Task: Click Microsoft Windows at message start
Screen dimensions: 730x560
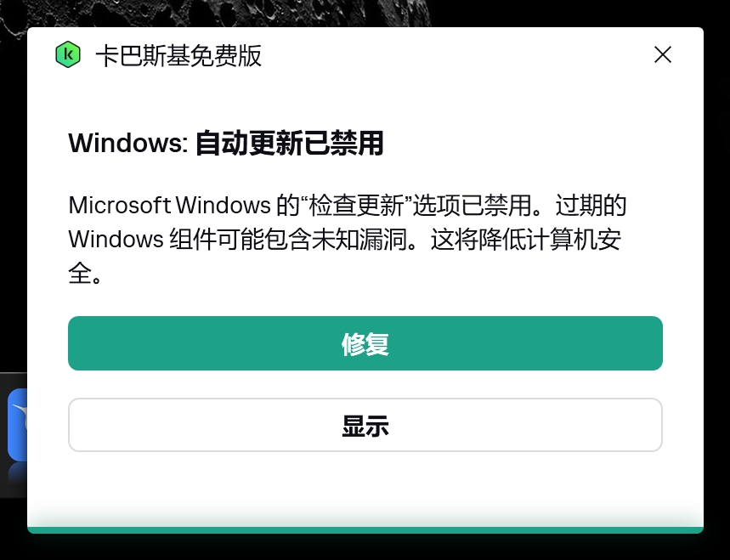Action: point(169,206)
